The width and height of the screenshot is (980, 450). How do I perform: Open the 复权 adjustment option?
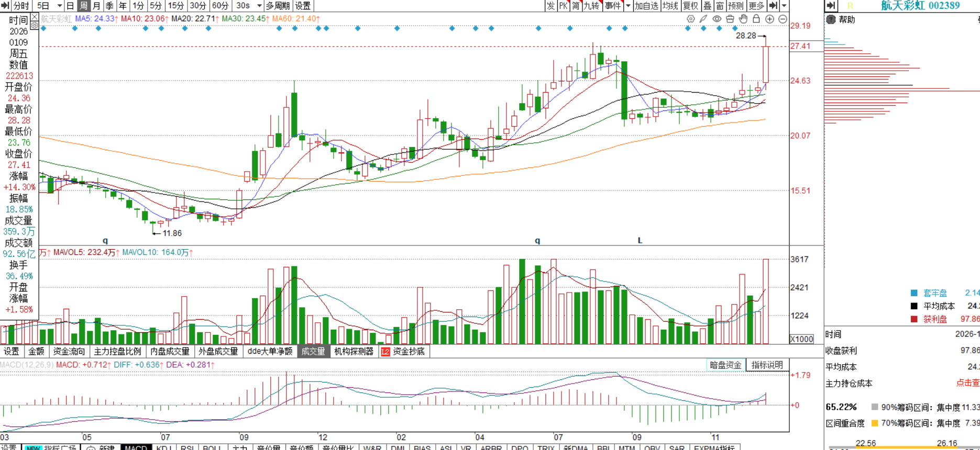pyautogui.click(x=691, y=6)
